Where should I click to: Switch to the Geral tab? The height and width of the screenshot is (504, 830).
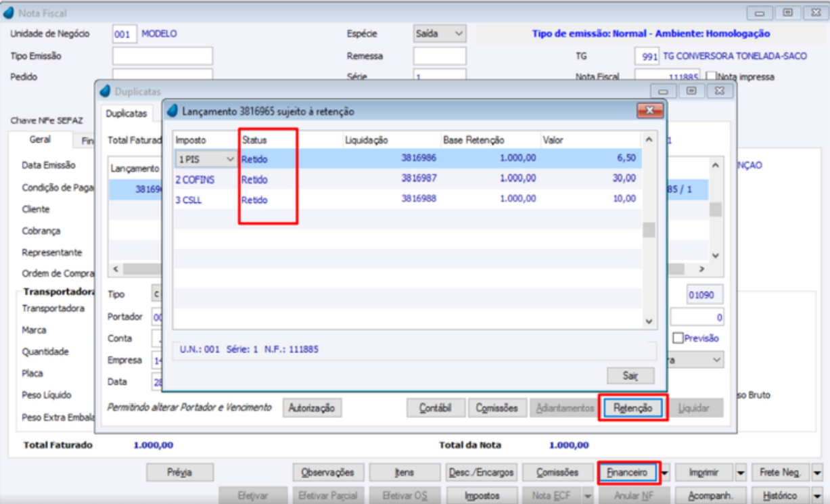40,139
